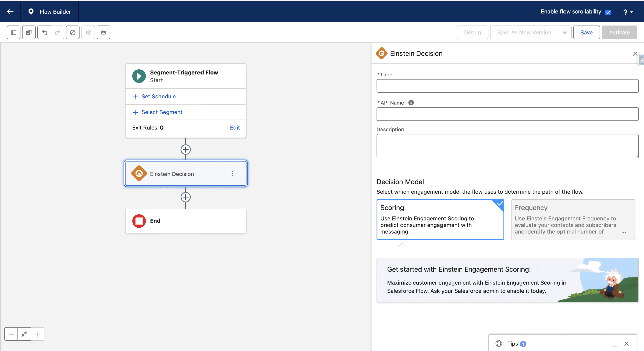Add element below Start node
Image resolution: width=644 pixels, height=351 pixels.
click(186, 150)
